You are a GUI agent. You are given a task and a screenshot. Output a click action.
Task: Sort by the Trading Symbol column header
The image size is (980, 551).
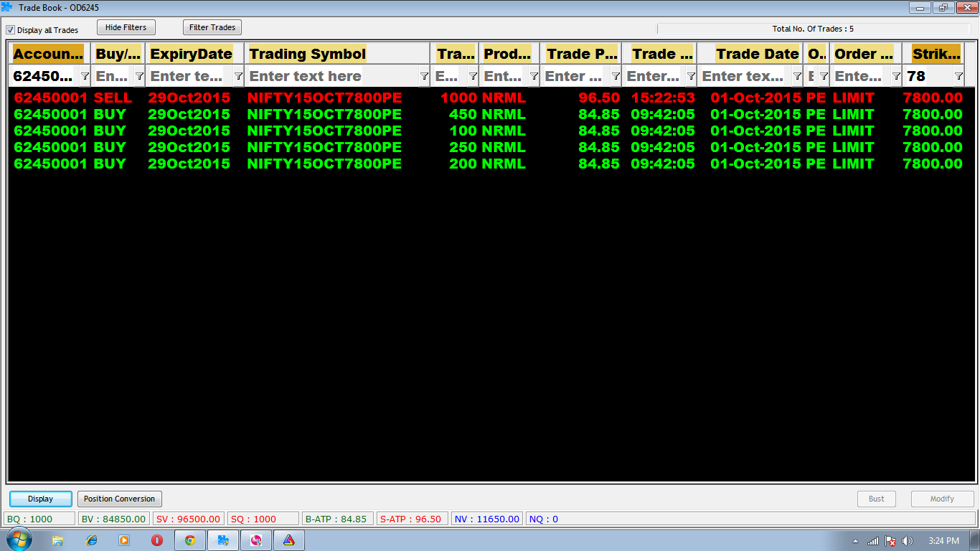[337, 54]
